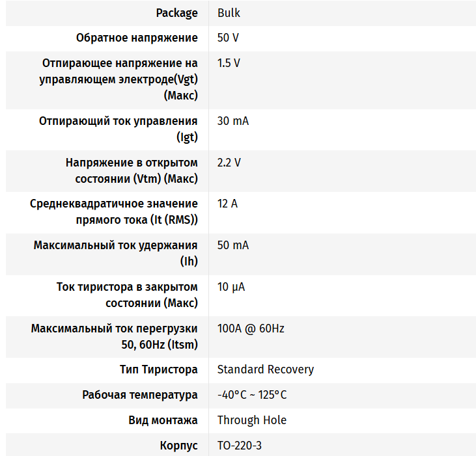Select the Максимальный ток удержания label

coord(115,253)
